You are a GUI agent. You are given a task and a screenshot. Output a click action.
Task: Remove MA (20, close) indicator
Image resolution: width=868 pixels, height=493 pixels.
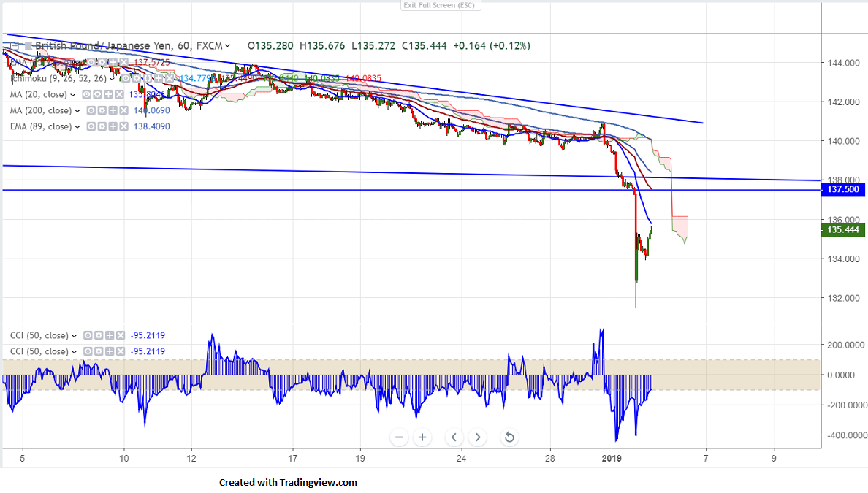coord(120,95)
